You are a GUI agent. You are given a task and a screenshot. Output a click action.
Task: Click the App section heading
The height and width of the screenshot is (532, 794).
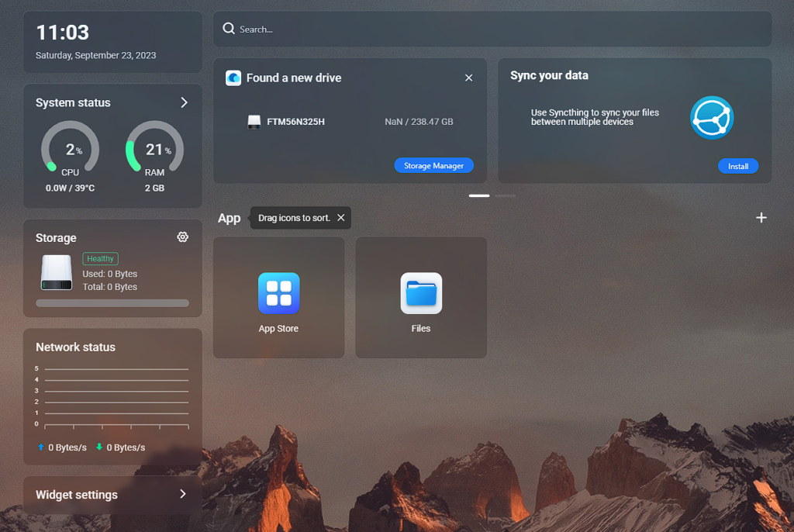point(229,219)
